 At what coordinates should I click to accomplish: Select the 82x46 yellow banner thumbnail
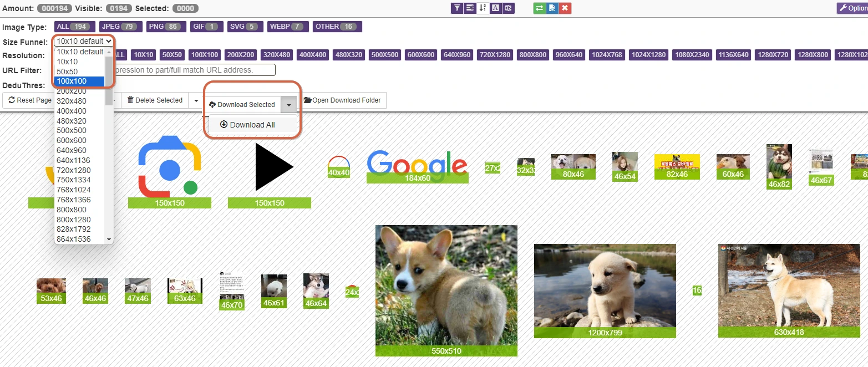[x=677, y=167]
